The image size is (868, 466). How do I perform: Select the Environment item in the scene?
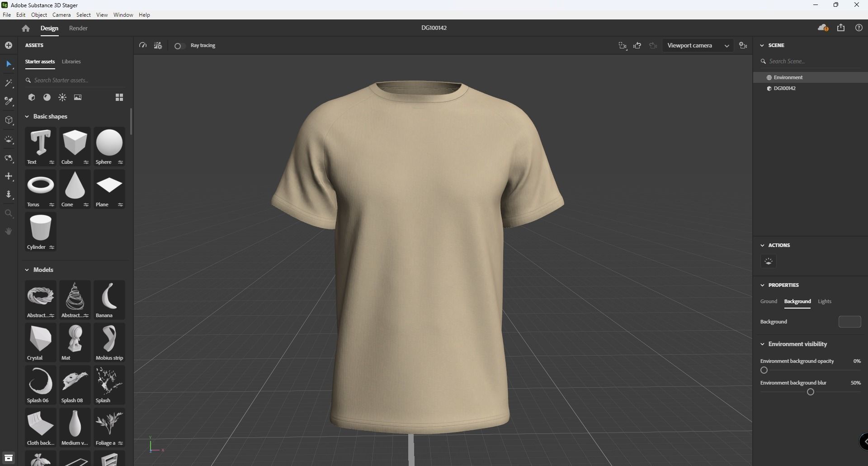811,77
